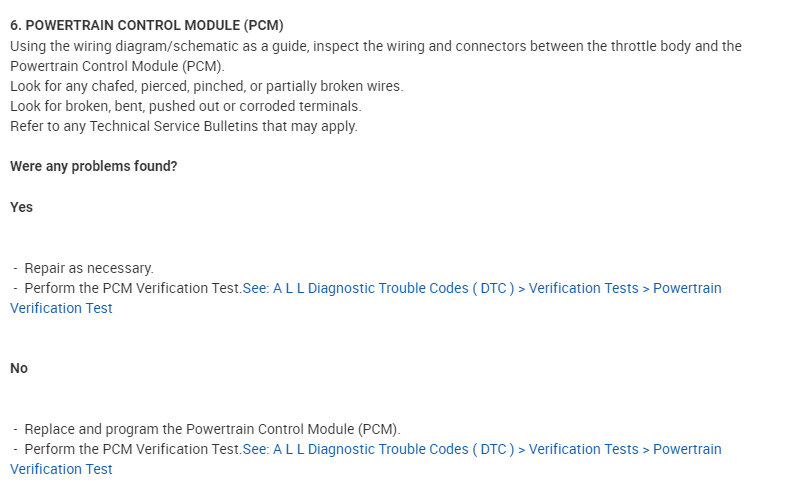Click the 'Replace and program the Powertrain Control Module' step
The image size is (795, 494).
(x=212, y=429)
